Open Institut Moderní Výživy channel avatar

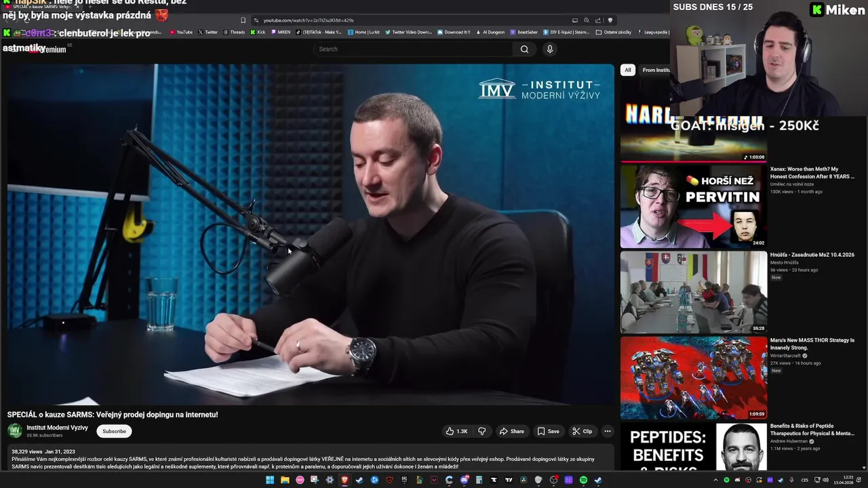(x=15, y=431)
